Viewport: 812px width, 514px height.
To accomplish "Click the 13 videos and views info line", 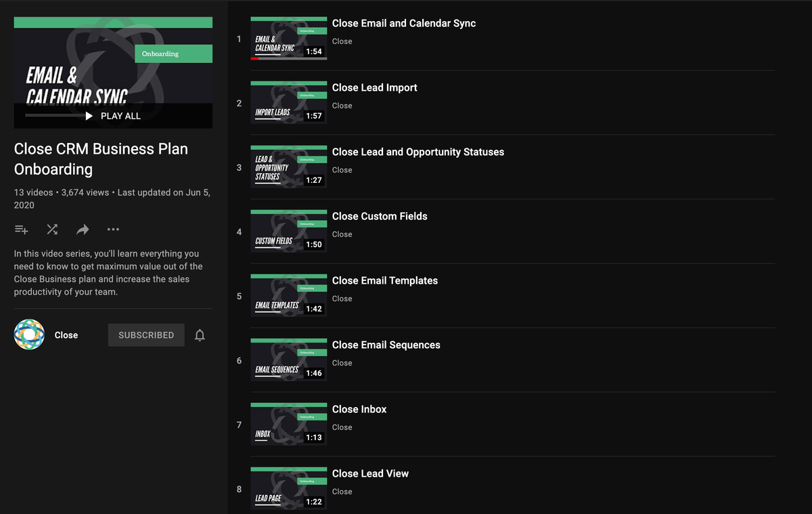I will click(x=112, y=198).
